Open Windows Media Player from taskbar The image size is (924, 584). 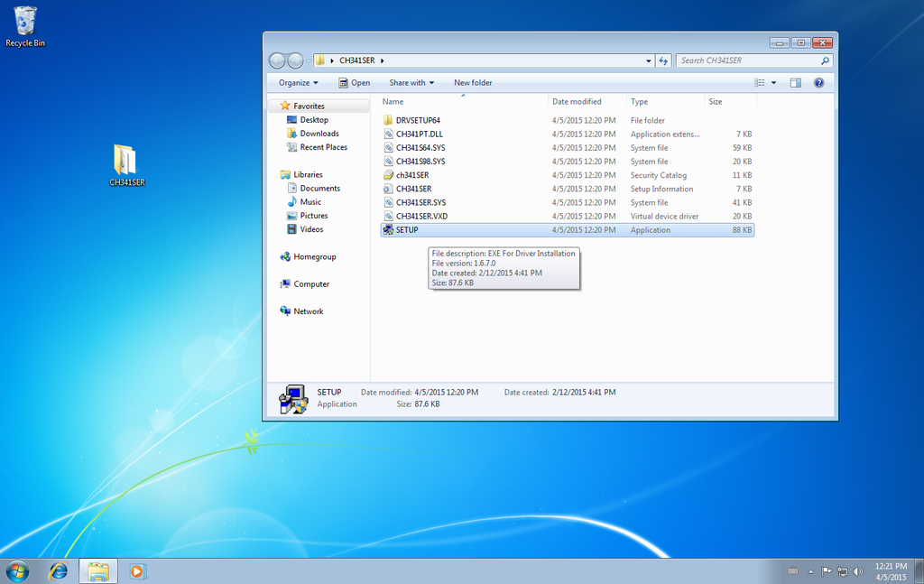tap(137, 571)
